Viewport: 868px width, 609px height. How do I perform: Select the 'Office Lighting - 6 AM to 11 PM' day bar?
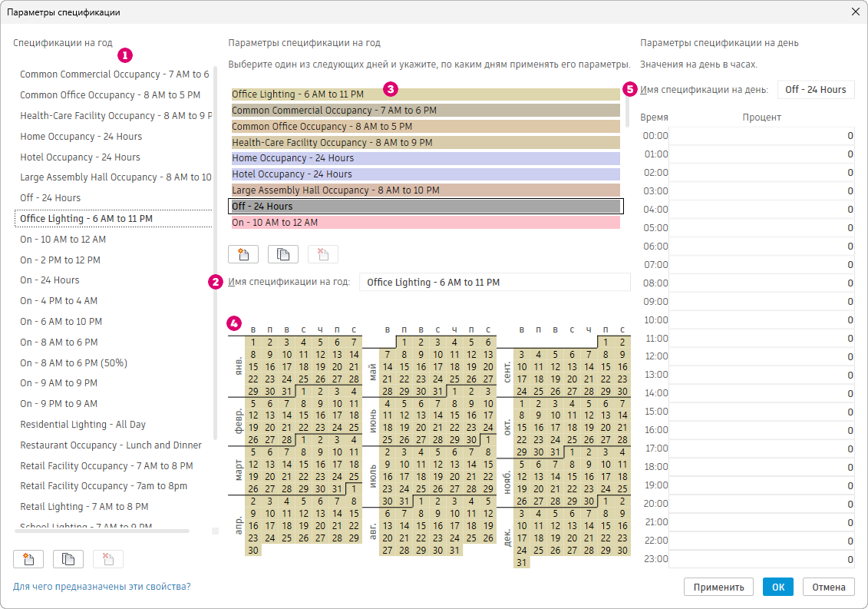[425, 94]
